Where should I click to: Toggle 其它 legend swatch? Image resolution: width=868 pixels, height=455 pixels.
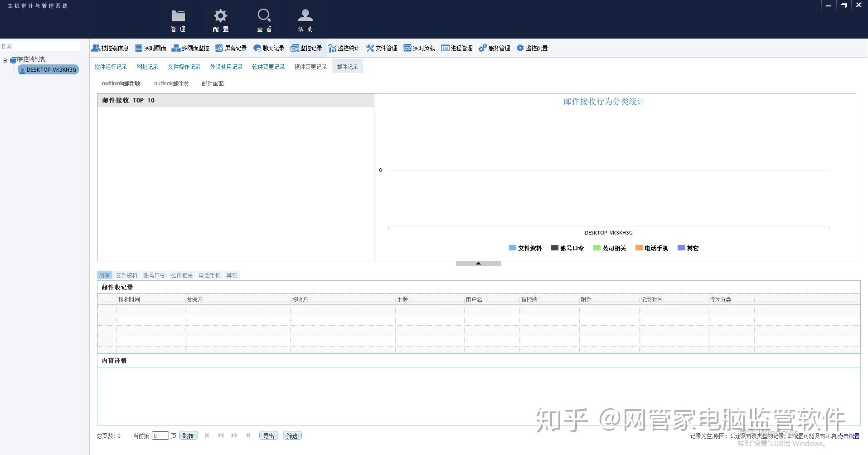click(681, 248)
